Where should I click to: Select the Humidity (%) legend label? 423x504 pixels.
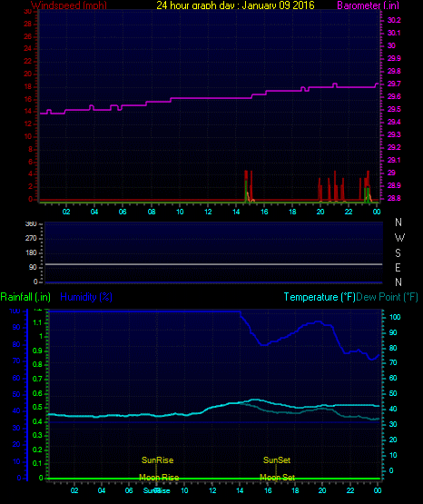[x=86, y=297]
